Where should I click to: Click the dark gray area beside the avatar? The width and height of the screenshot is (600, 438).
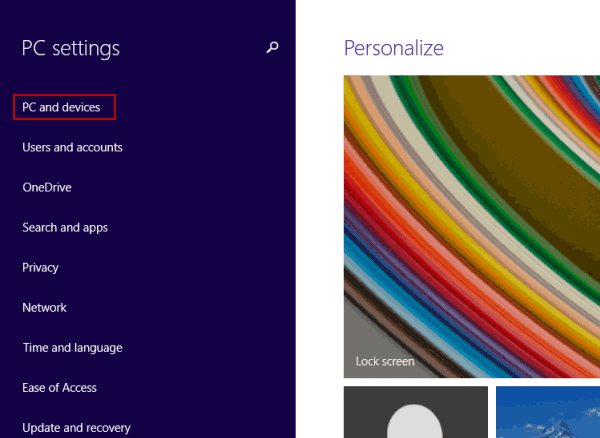pyautogui.click(x=364, y=413)
